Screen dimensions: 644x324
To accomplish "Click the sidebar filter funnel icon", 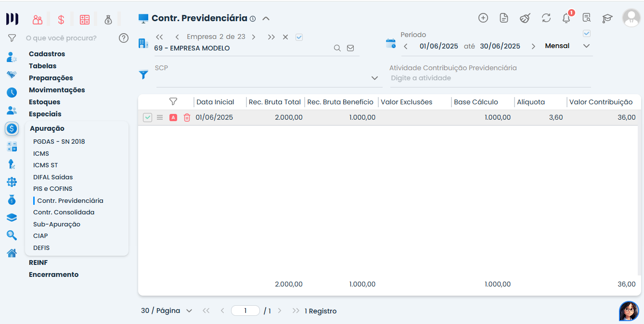I will (x=12, y=37).
